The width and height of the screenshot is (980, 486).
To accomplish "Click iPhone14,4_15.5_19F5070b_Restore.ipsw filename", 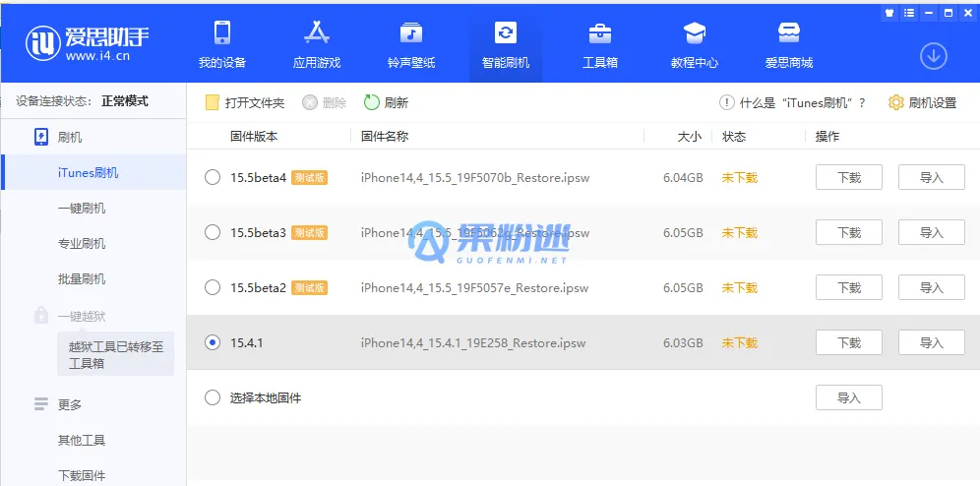I will click(475, 177).
